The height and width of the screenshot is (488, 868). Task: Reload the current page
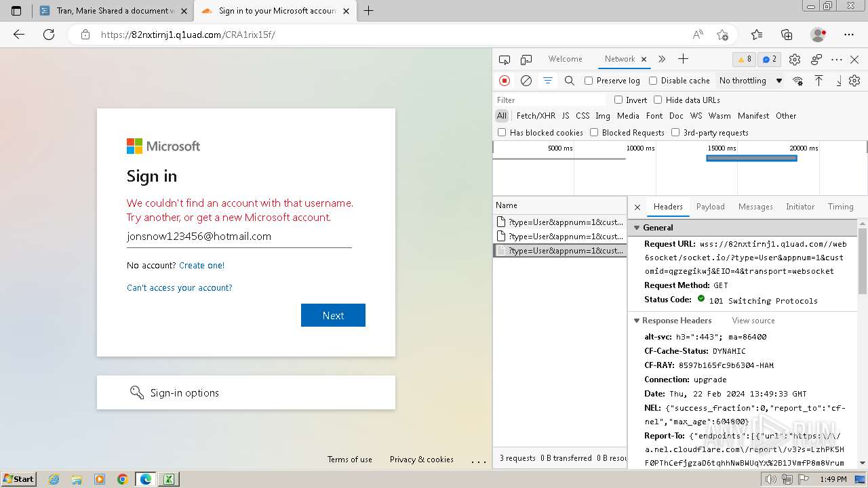pyautogui.click(x=49, y=35)
